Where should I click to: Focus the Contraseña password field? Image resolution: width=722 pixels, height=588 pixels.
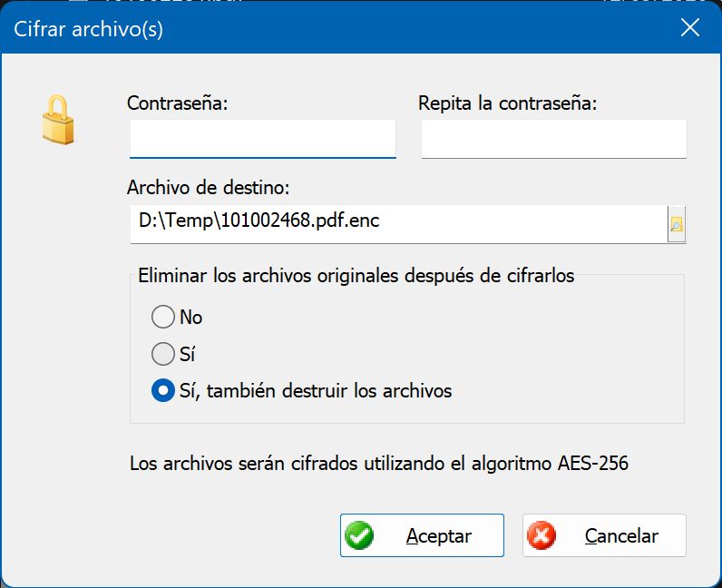[263, 139]
